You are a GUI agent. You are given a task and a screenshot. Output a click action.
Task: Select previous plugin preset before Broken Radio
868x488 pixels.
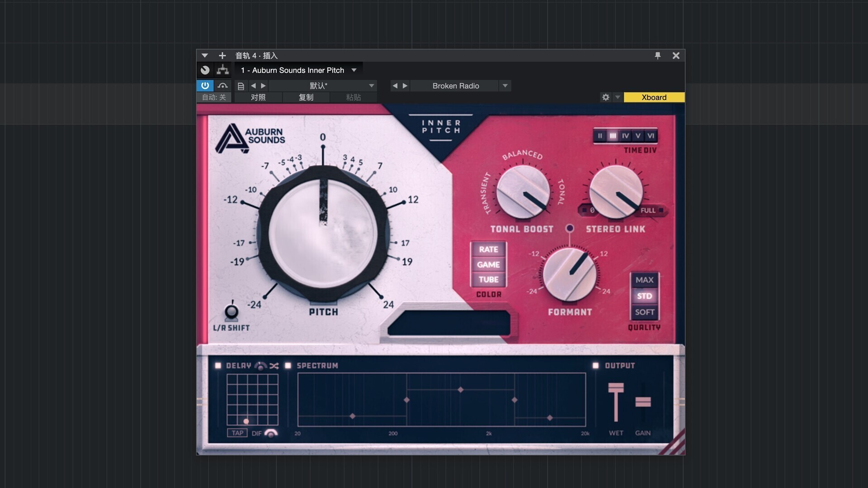coord(395,86)
